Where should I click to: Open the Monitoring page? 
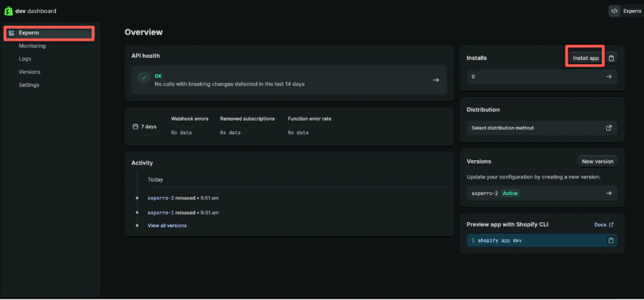click(32, 46)
